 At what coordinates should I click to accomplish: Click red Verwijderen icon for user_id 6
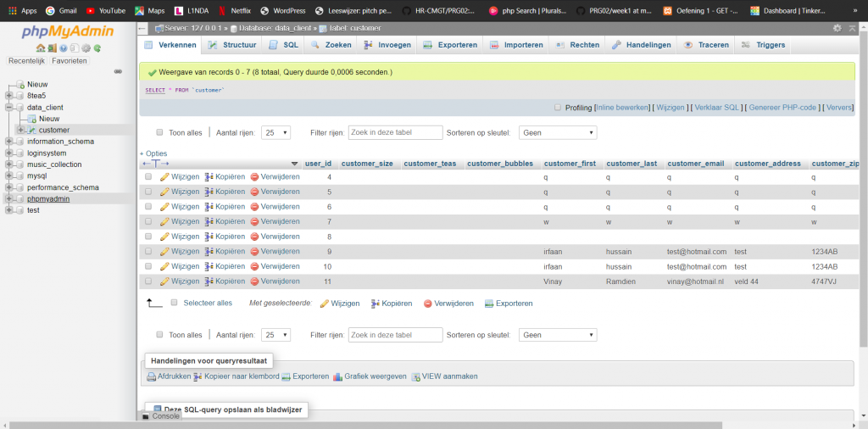coord(254,207)
